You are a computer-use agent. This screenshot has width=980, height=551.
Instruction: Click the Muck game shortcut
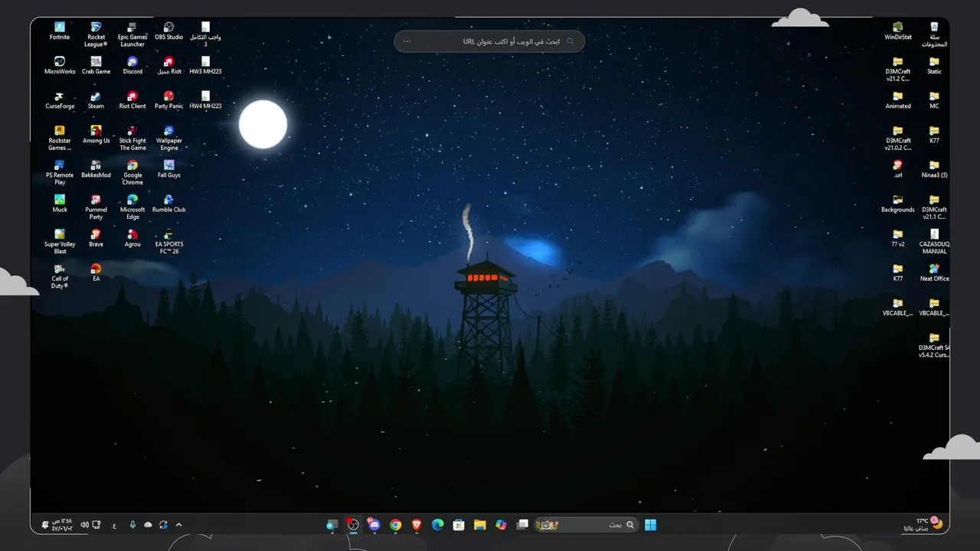click(x=60, y=204)
